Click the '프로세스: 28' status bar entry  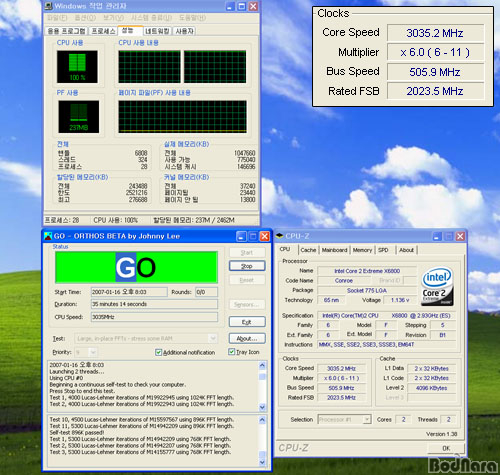[x=62, y=220]
